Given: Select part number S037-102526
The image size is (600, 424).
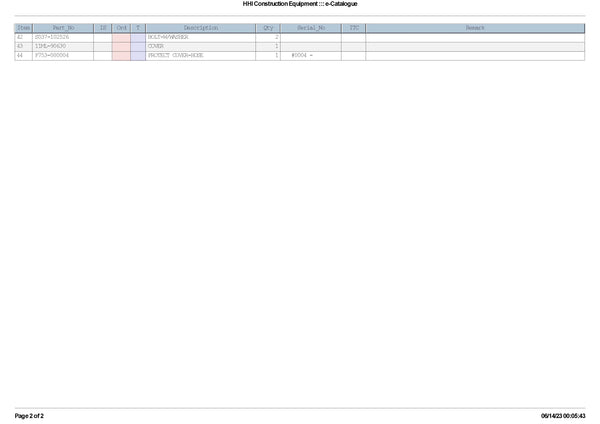Looking at the screenshot, I should 54,37.
